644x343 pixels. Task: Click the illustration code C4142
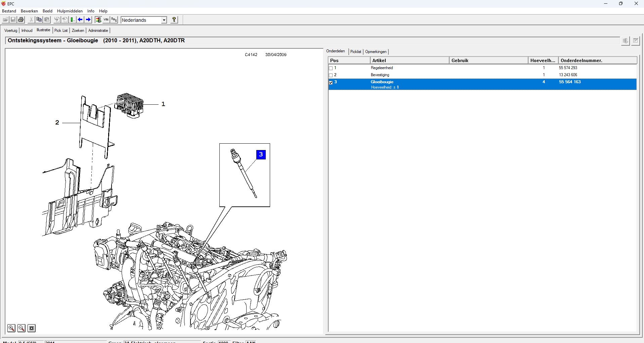(x=251, y=55)
